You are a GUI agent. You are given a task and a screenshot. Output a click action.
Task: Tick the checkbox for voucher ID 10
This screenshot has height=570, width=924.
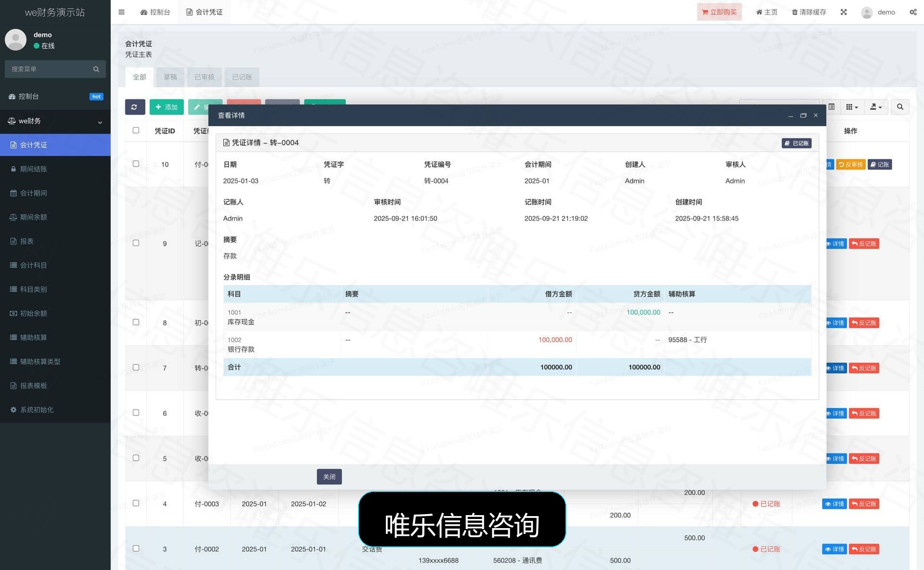pos(136,164)
